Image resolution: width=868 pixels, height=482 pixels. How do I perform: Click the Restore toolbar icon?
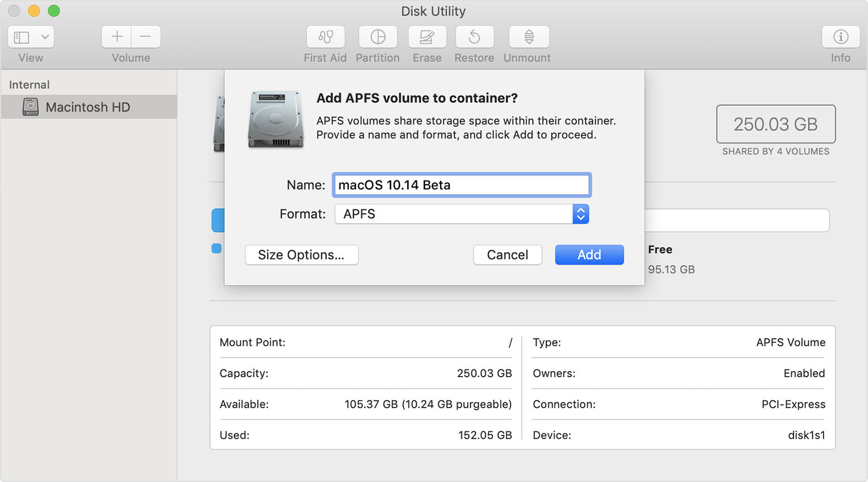(x=474, y=37)
